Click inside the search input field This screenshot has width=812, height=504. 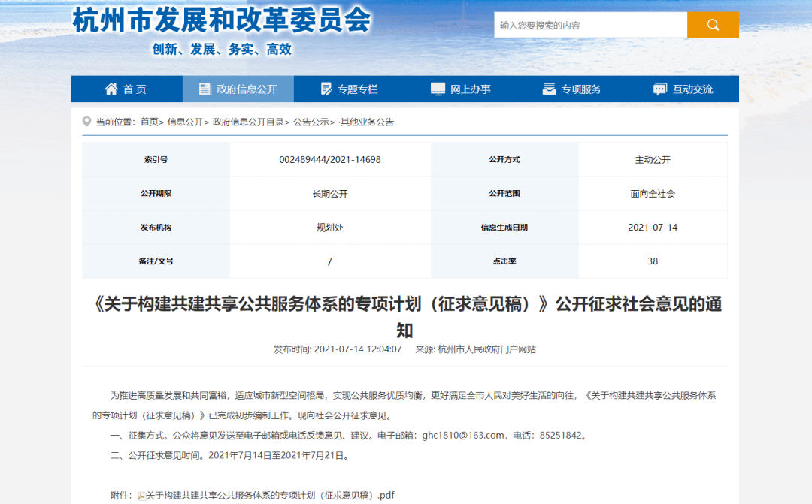pos(591,24)
